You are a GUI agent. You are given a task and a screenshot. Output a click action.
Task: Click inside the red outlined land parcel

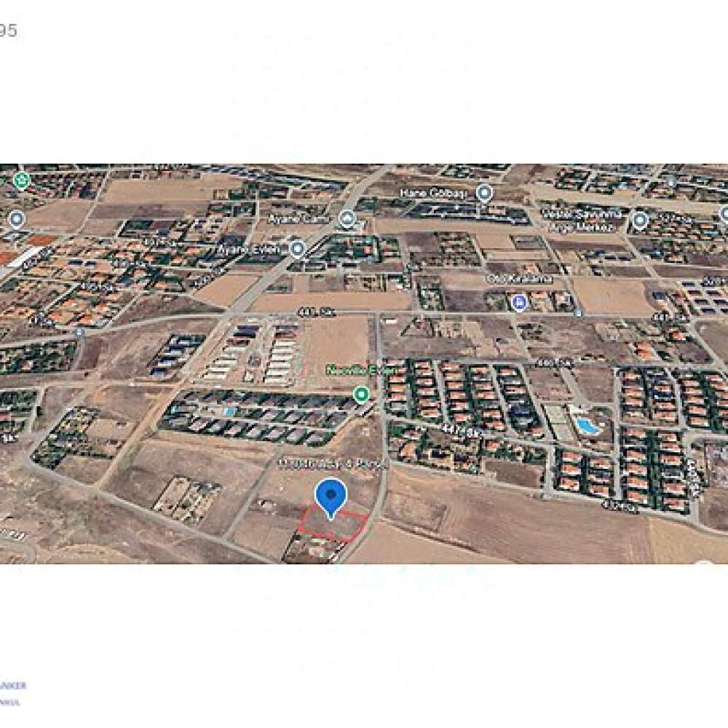pos(333,526)
